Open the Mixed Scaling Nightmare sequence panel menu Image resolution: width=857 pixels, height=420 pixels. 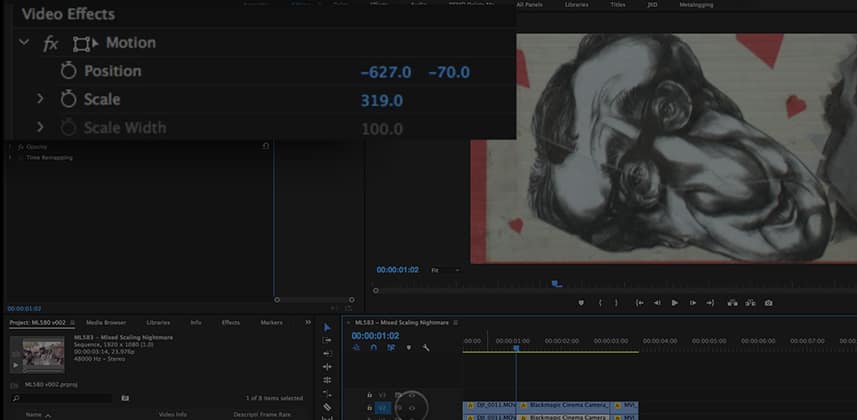tap(455, 323)
